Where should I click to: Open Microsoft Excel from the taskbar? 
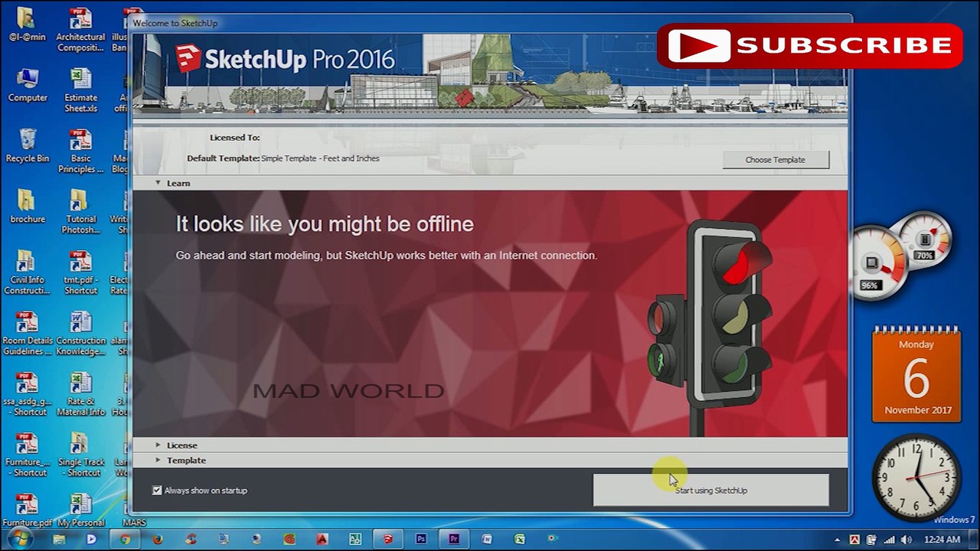click(520, 539)
